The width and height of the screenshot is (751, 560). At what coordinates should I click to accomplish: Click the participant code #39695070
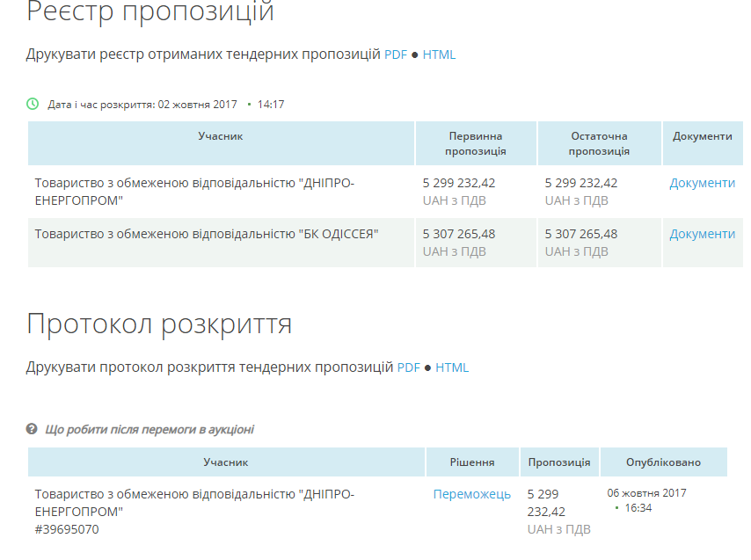(67, 529)
